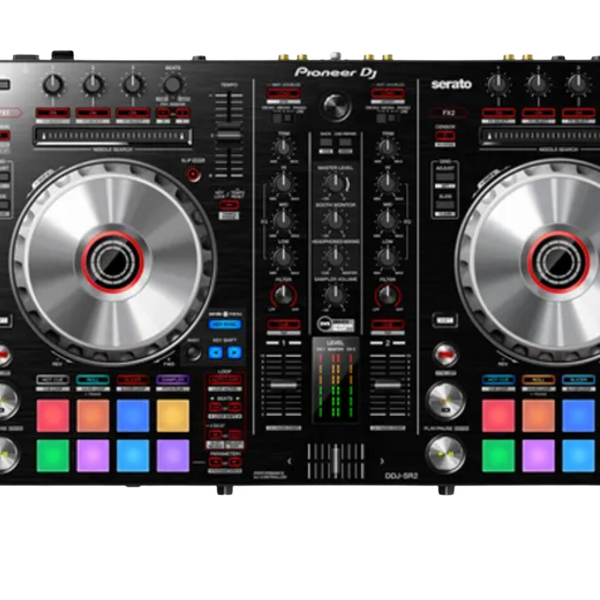Click the BOOTH MONITOR knob
This screenshot has height=600, width=600.
coord(335,220)
